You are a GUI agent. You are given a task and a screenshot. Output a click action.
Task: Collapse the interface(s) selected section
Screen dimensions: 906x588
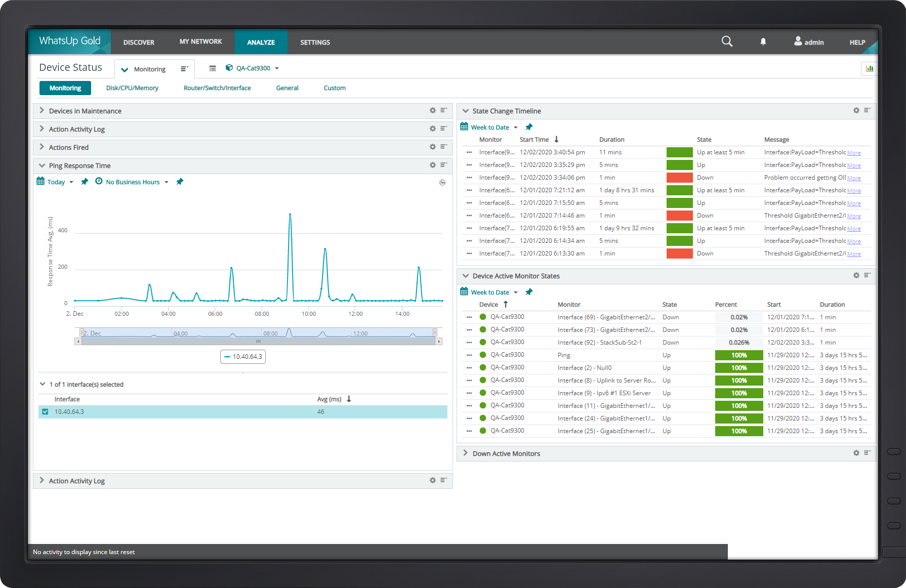click(x=43, y=384)
